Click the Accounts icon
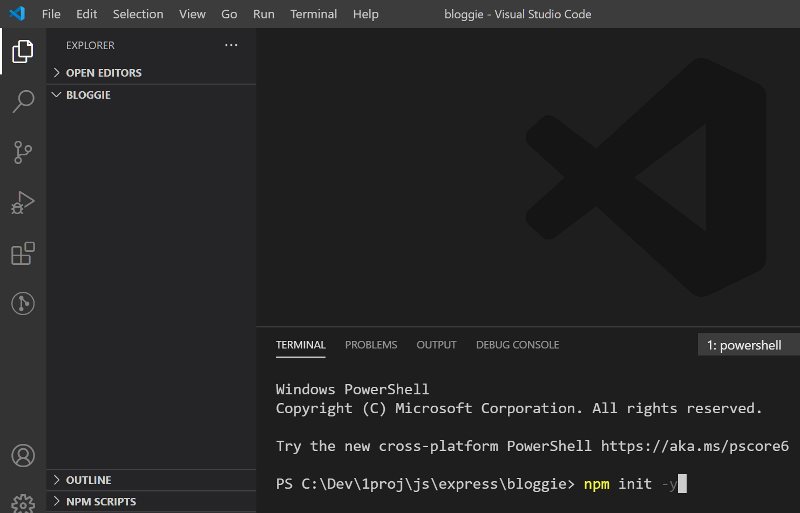This screenshot has height=513, width=800. point(22,456)
